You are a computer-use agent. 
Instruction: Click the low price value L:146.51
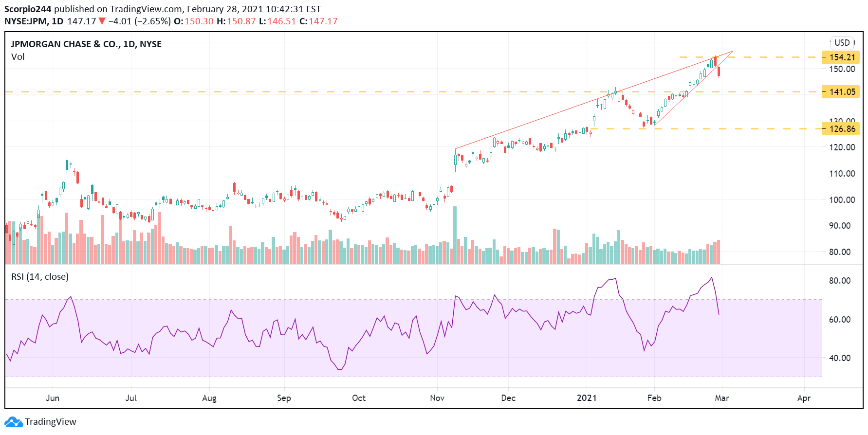[277, 21]
